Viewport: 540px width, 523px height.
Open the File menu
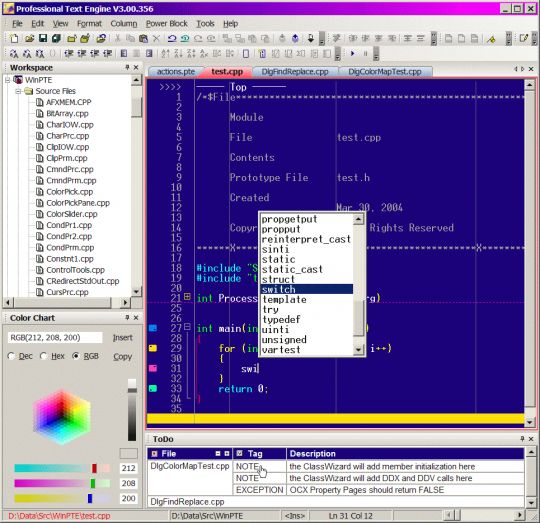coord(17,23)
